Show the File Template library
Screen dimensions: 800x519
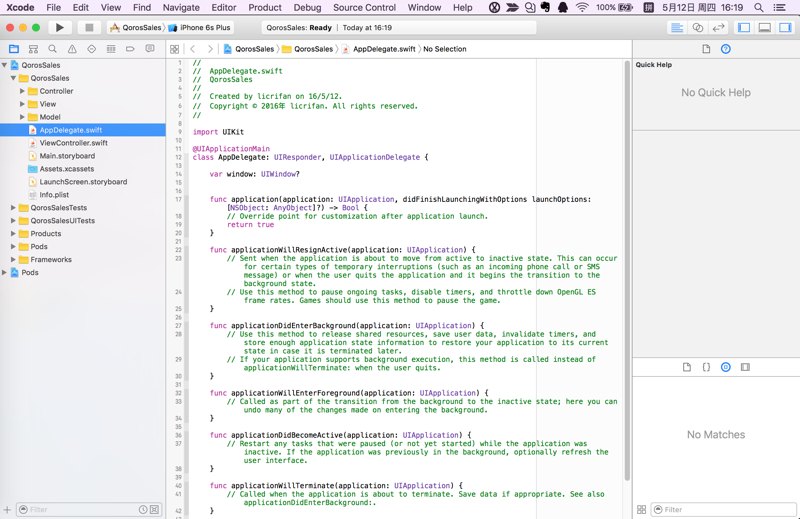tap(687, 367)
